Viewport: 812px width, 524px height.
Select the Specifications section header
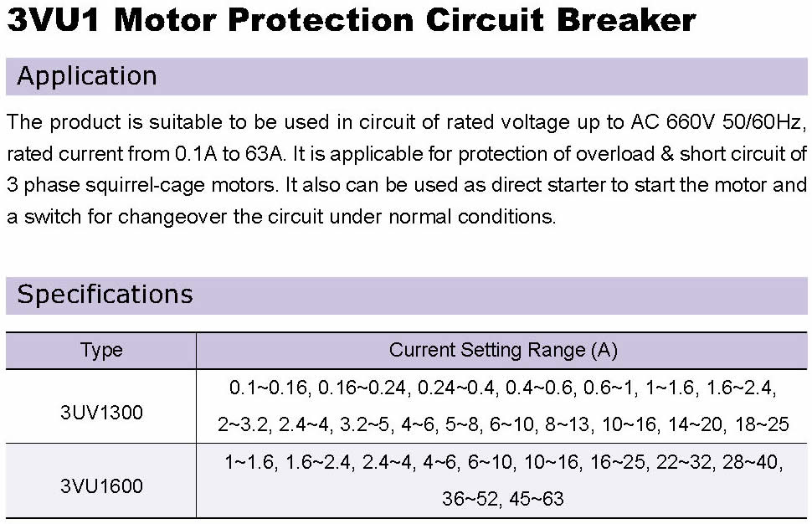pos(407,295)
